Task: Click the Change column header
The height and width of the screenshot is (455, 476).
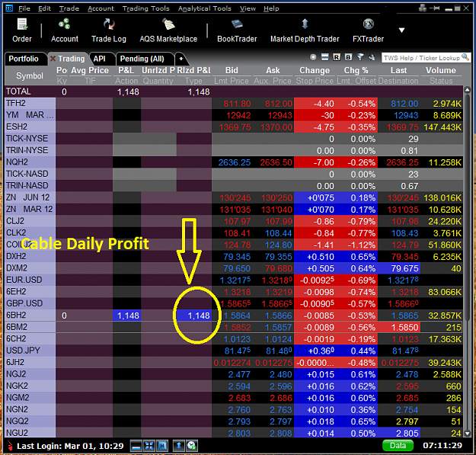Action: point(315,70)
